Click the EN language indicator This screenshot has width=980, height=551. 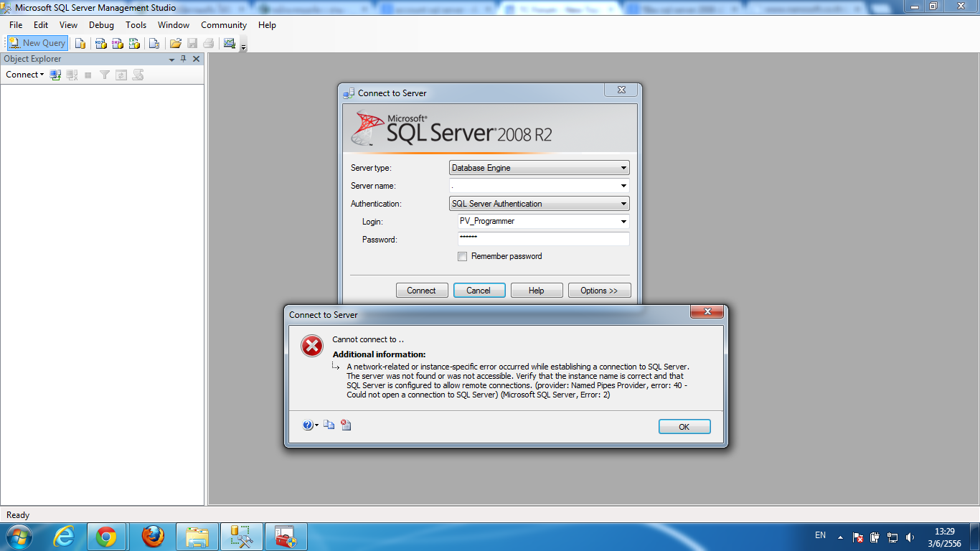click(x=820, y=535)
